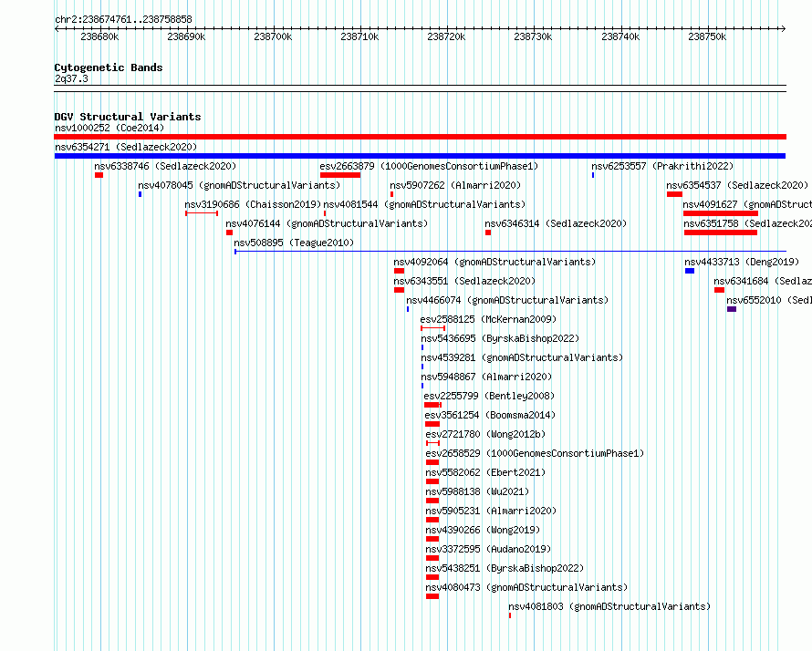Click the 238690k ruler position label

coord(186,36)
